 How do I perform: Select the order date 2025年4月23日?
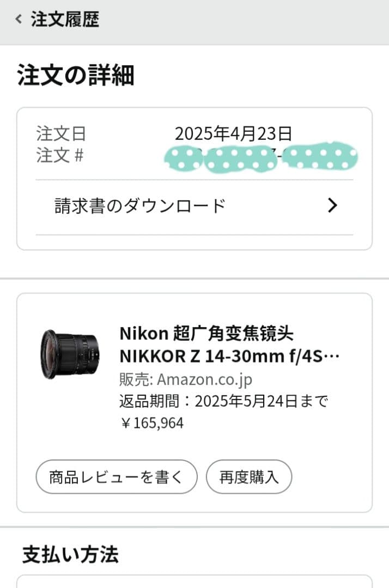click(x=235, y=132)
